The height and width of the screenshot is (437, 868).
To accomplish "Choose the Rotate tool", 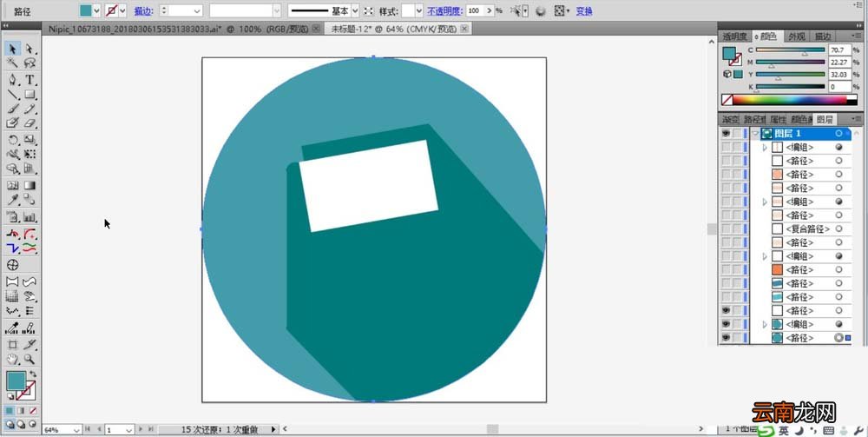I will 13,140.
